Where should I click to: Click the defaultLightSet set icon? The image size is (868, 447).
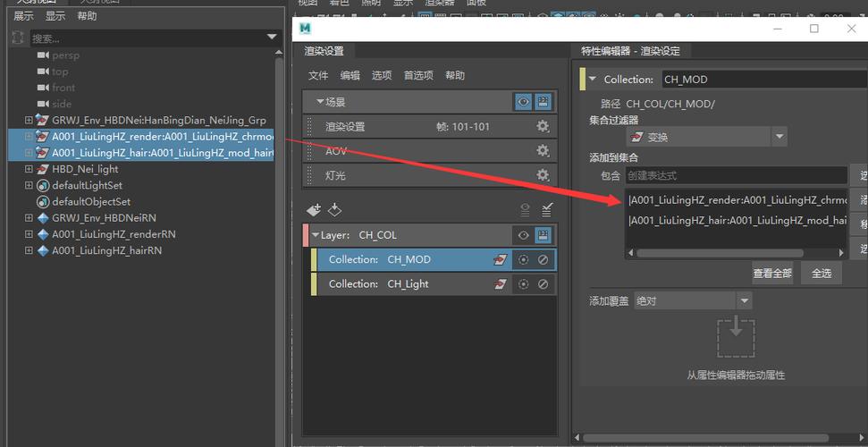click(x=43, y=186)
